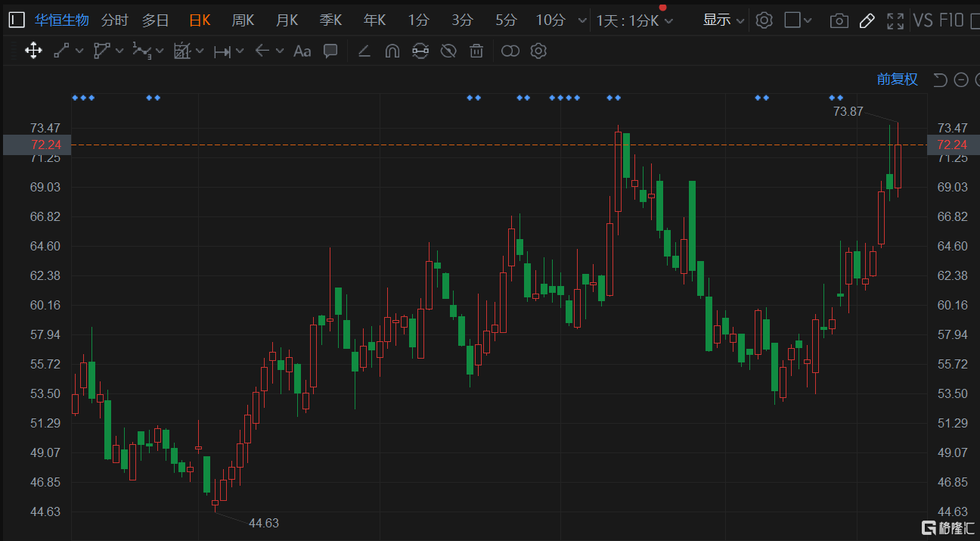980x541 pixels.
Task: Open the 前复权 price adjustment option
Action: pyautogui.click(x=898, y=79)
